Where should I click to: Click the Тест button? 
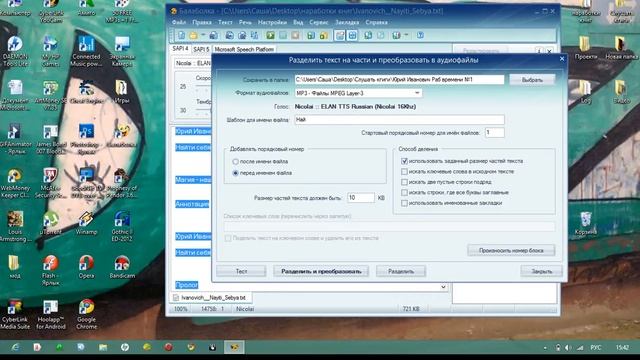241,271
